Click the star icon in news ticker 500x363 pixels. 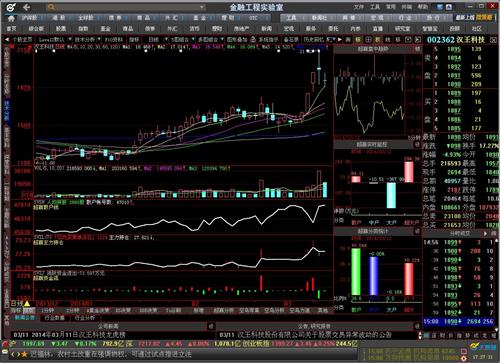(24, 354)
